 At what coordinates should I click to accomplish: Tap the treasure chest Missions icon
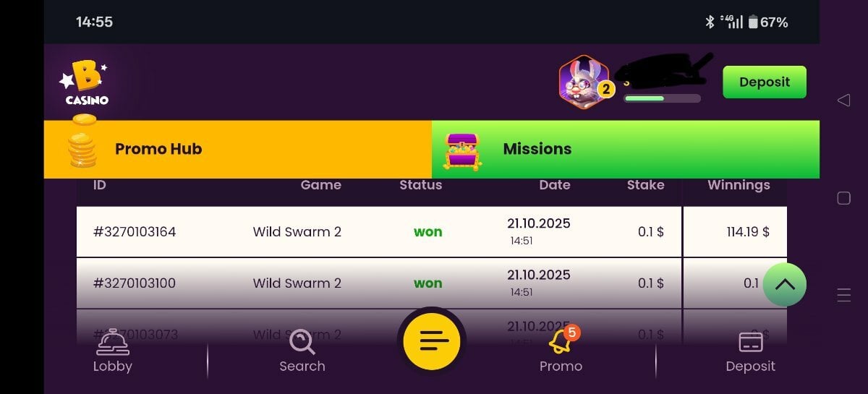(x=461, y=150)
